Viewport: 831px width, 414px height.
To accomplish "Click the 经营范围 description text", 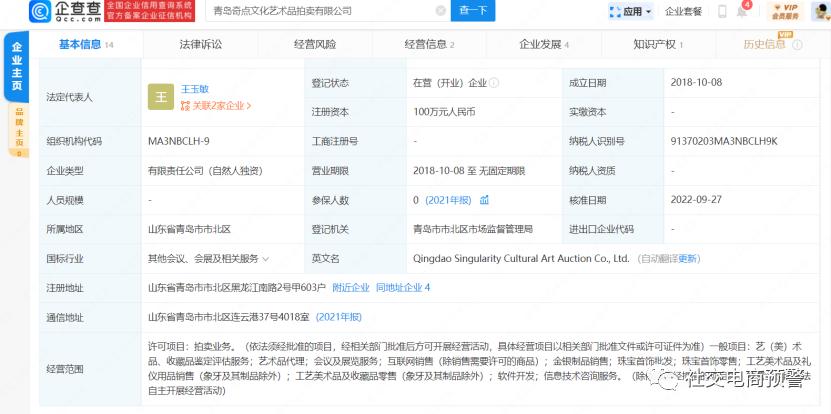I will click(x=480, y=369).
